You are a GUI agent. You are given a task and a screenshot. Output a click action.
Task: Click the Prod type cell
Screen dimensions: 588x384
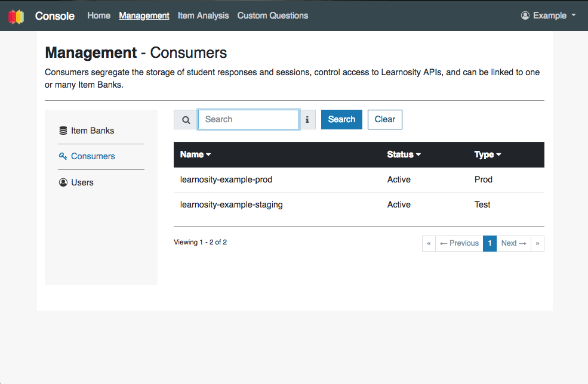484,179
